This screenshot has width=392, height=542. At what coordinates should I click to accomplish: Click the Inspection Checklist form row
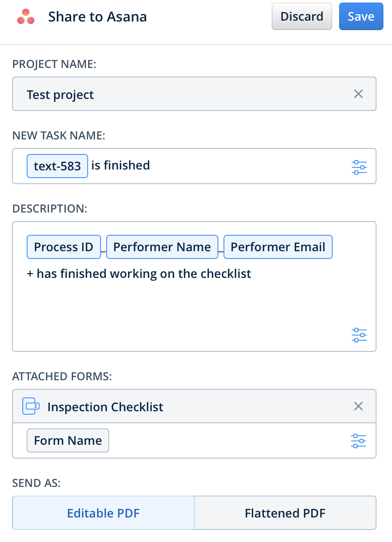pos(193,406)
